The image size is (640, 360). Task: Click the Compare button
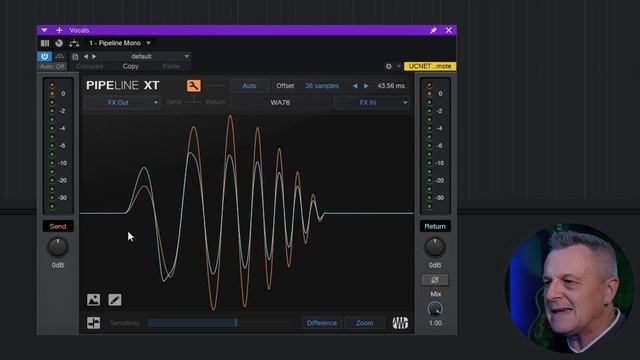[x=90, y=66]
